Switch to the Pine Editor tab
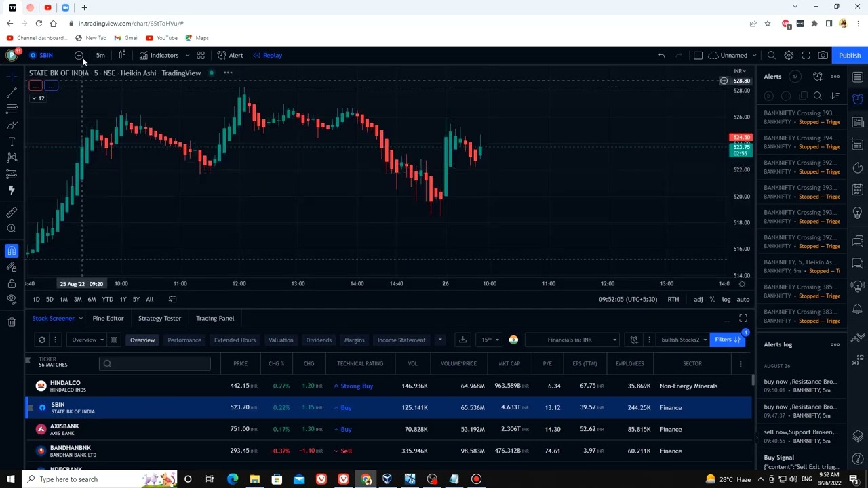The width and height of the screenshot is (868, 488). pos(108,318)
